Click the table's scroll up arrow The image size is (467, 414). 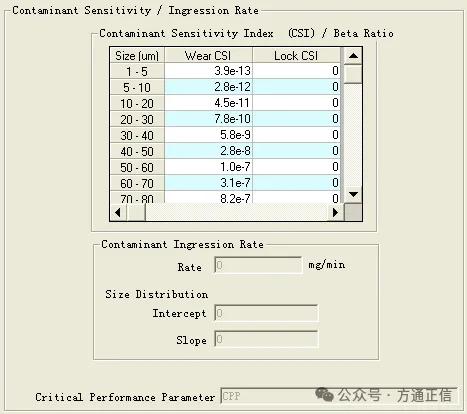click(353, 56)
